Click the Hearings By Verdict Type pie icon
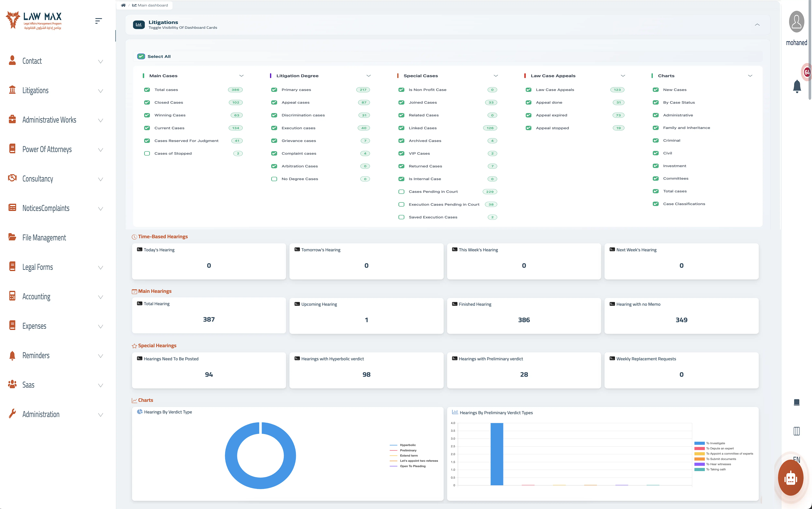812x509 pixels. point(140,412)
